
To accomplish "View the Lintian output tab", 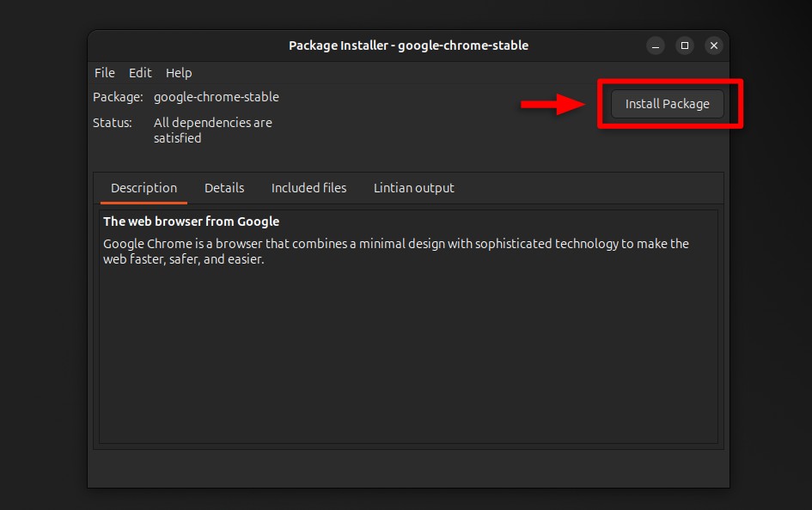I will coord(414,188).
